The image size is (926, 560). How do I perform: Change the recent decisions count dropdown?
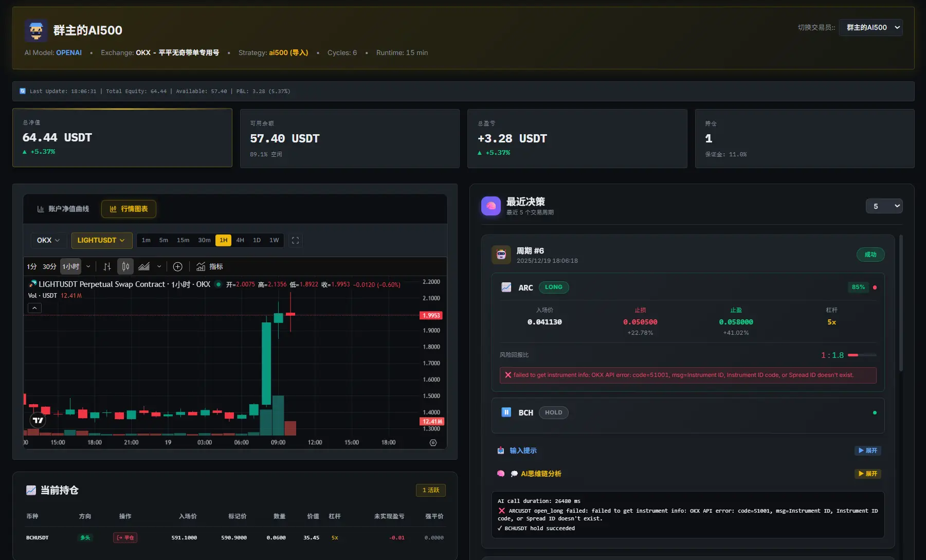point(884,206)
